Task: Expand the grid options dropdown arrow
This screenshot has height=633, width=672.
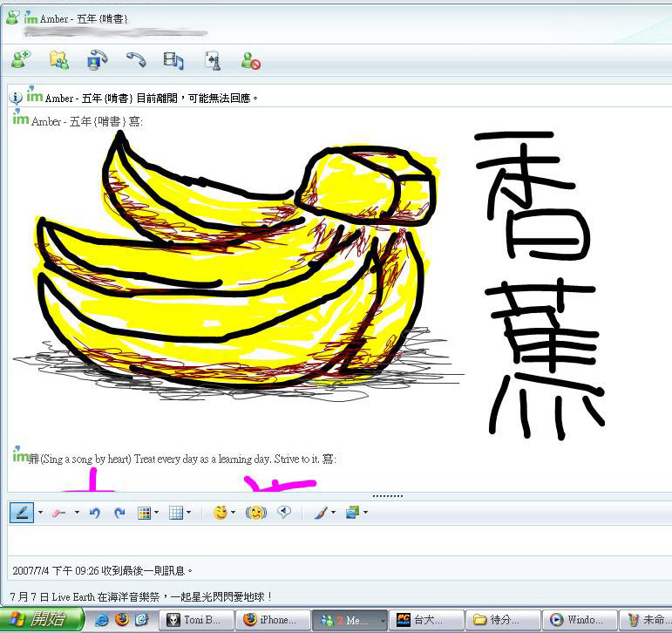Action: [188, 512]
